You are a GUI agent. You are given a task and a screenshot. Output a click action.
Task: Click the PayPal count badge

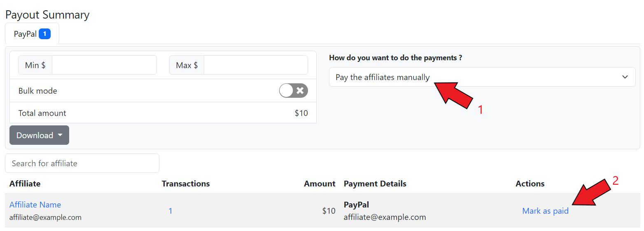point(44,34)
